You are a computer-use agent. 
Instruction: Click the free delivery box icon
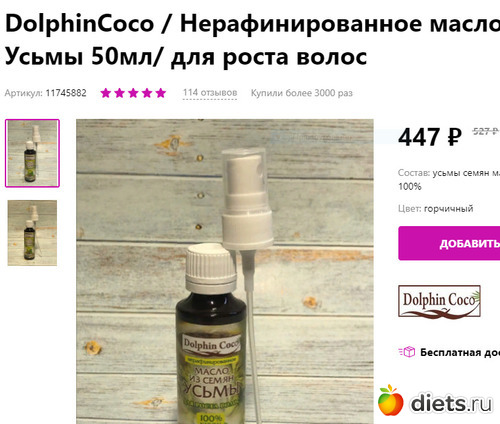(x=407, y=352)
